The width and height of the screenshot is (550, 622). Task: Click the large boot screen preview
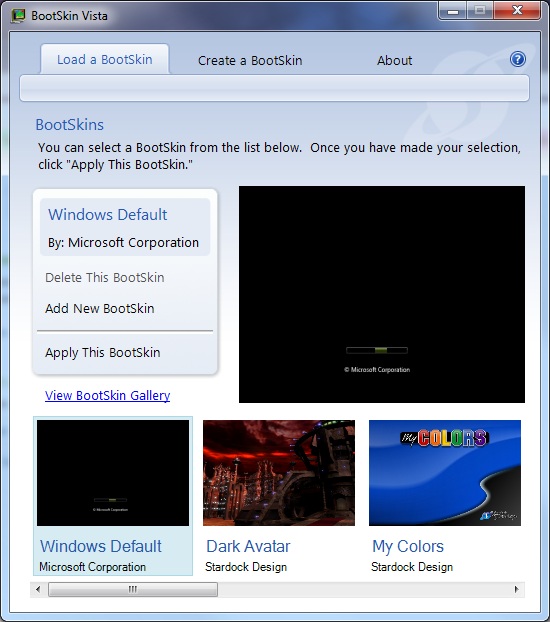pos(382,294)
